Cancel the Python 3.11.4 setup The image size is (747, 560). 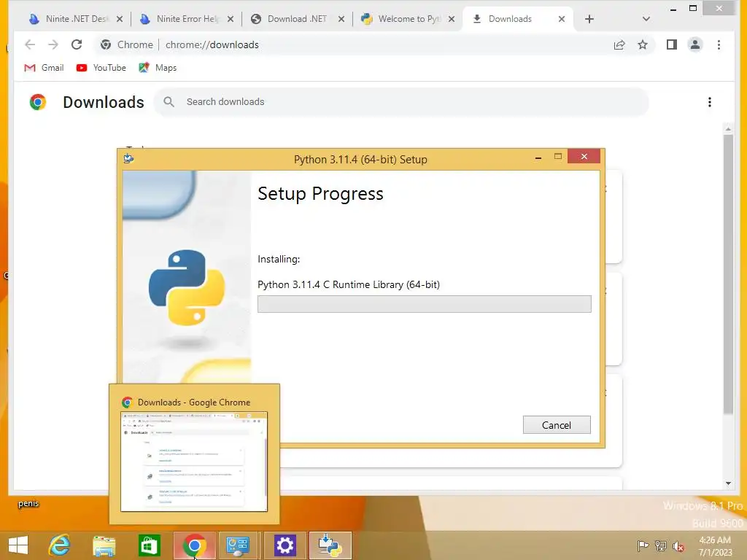[557, 425]
